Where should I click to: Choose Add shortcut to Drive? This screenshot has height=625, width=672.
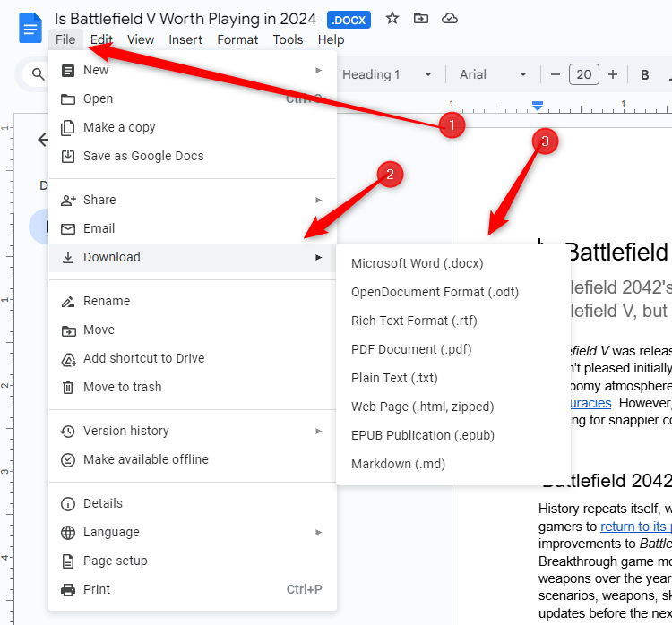[x=193, y=358]
